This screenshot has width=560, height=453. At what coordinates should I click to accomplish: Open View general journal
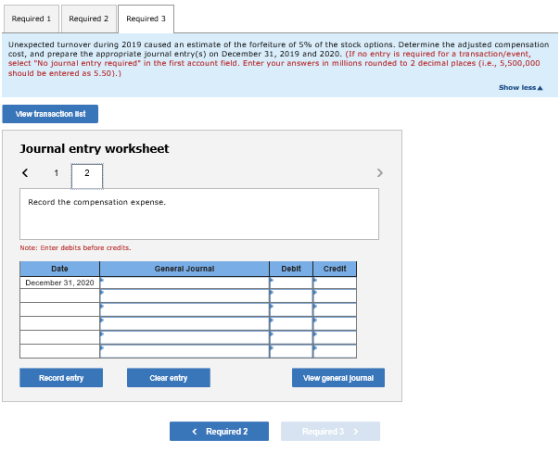338,378
